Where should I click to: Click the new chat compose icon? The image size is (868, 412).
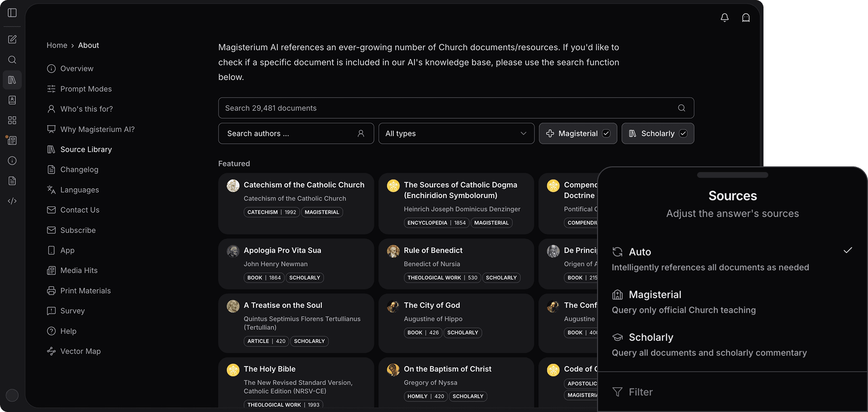[12, 40]
